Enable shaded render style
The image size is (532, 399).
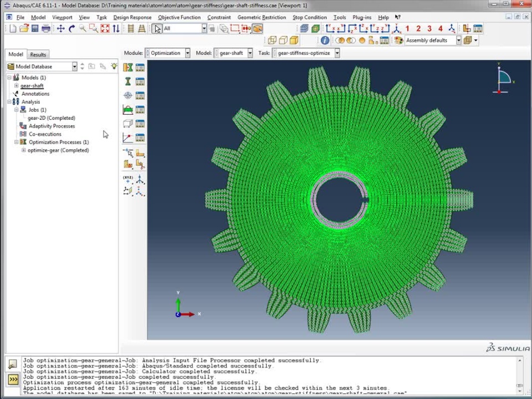coord(294,40)
